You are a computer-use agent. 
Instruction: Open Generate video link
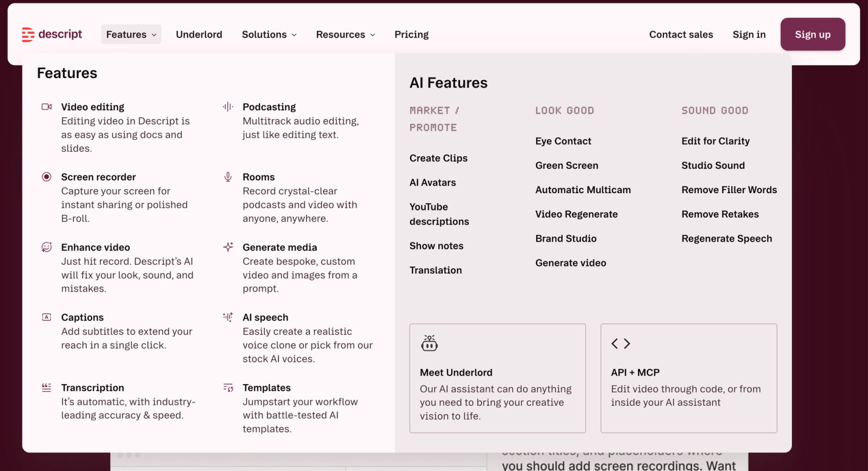click(x=571, y=263)
